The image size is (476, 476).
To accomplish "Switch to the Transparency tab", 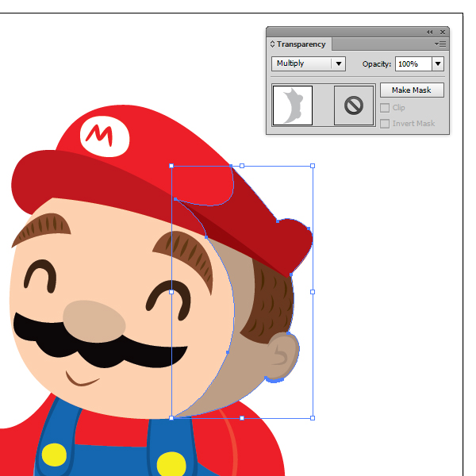I will pyautogui.click(x=301, y=44).
